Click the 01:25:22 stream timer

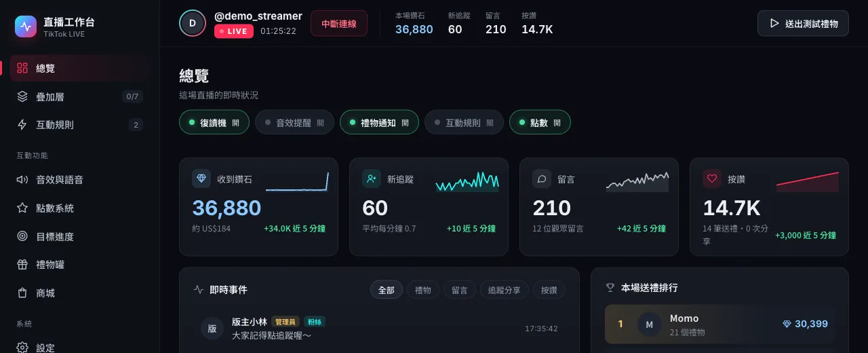278,31
